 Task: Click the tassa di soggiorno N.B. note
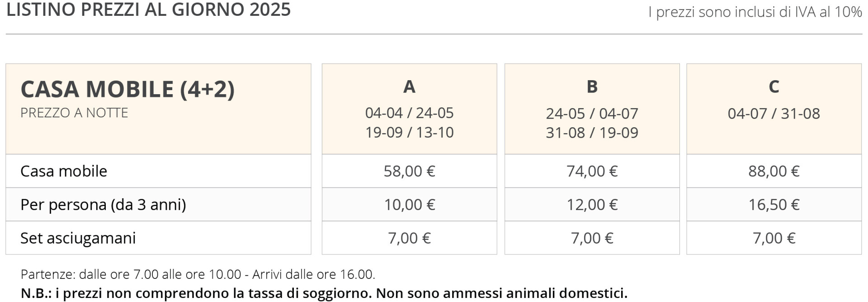click(x=324, y=293)
